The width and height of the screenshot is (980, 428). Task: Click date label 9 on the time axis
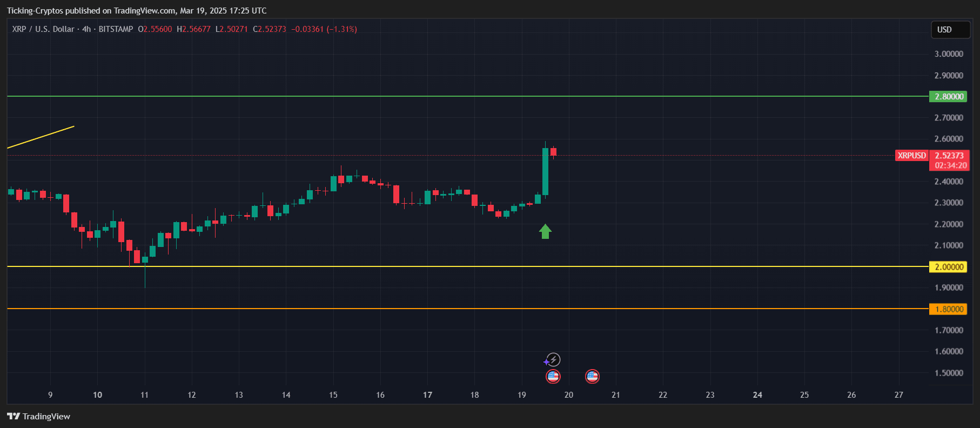tap(50, 395)
